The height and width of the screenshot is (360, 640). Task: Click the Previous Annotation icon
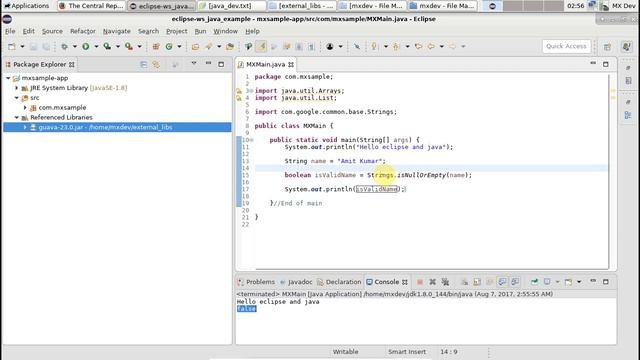(x=396, y=47)
